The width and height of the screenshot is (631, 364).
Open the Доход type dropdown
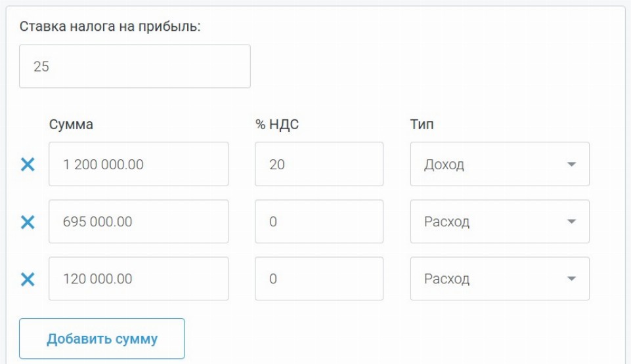(499, 165)
